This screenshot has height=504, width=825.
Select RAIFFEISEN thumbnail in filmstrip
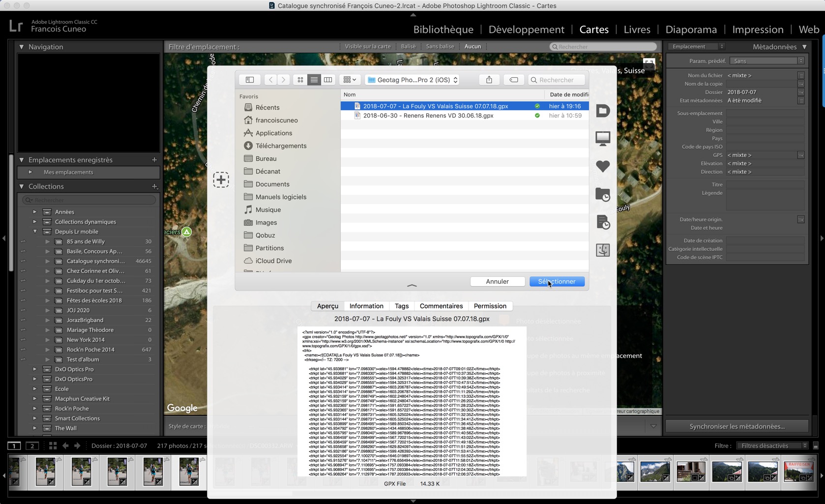[798, 472]
